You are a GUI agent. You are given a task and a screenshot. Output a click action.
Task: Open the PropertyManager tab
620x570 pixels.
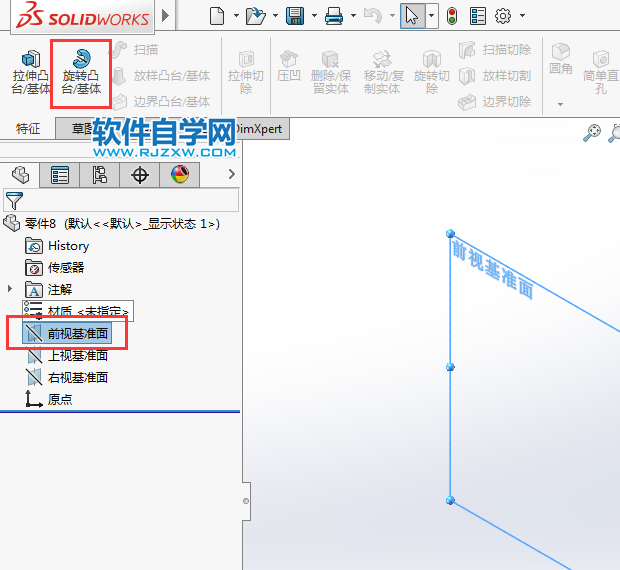60,175
